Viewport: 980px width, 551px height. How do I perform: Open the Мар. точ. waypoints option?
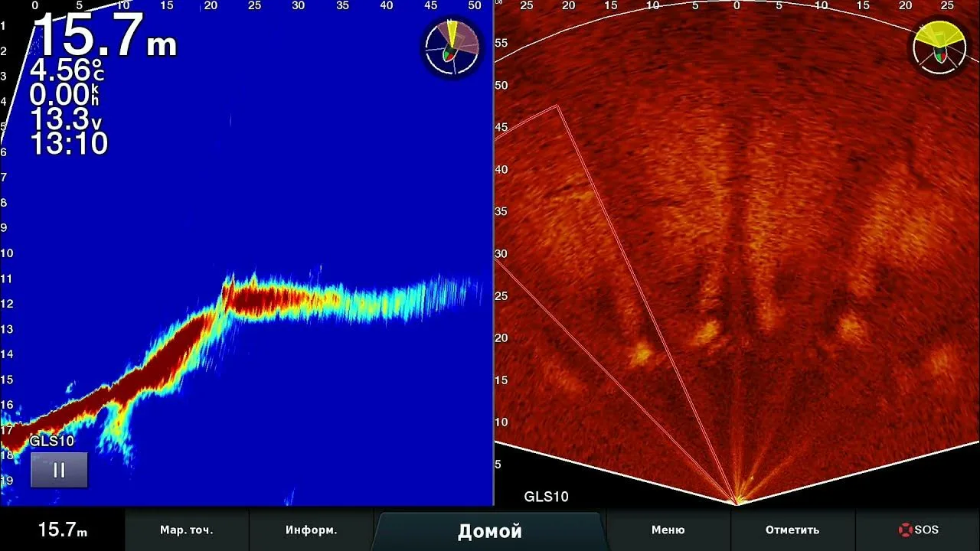(186, 530)
